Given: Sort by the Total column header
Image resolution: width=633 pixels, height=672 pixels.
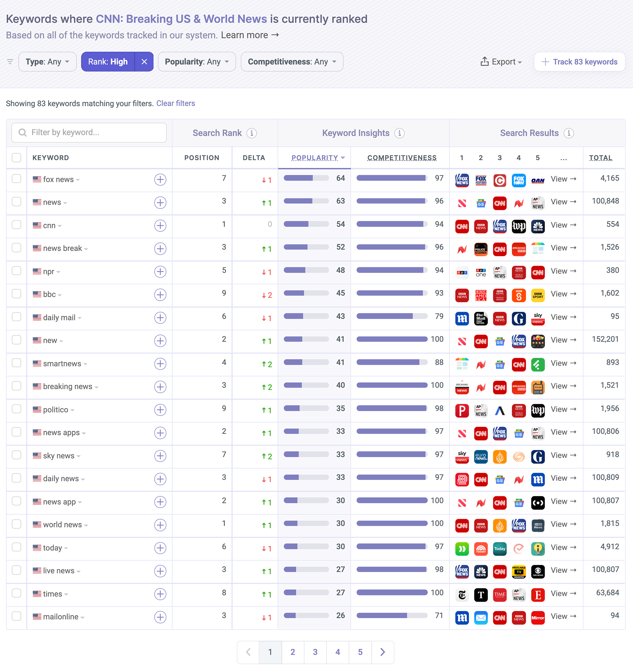Looking at the screenshot, I should coord(600,158).
